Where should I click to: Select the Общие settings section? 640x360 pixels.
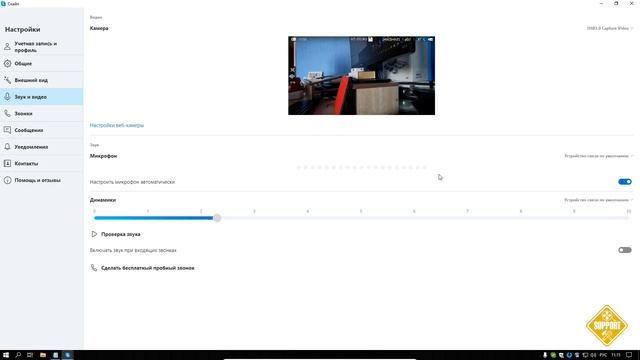click(42, 64)
